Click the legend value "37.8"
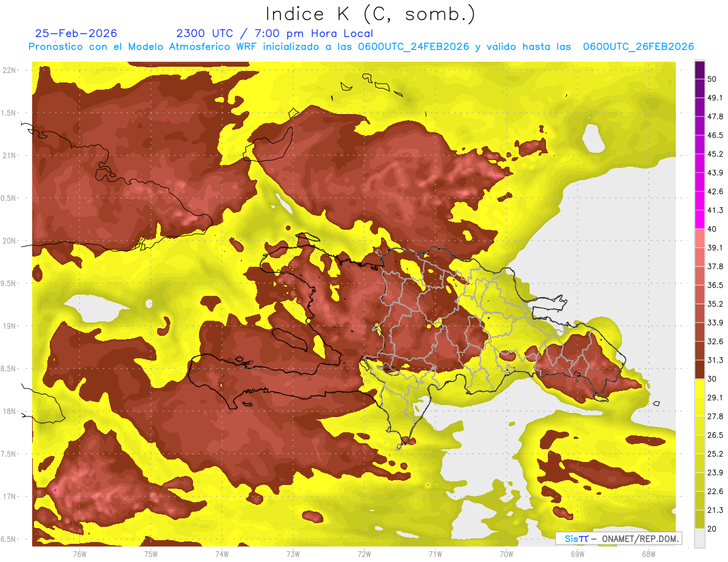The width and height of the screenshot is (728, 562). pyautogui.click(x=715, y=266)
